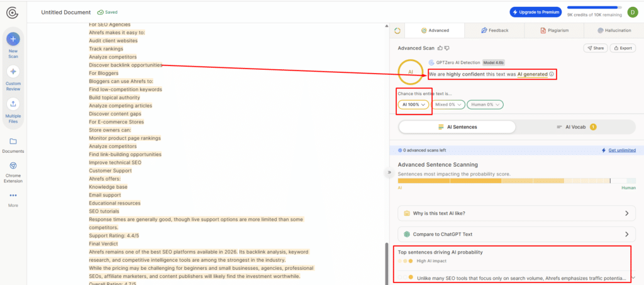
Task: Click the line 'Audit client websites'
Action: [x=113, y=41]
